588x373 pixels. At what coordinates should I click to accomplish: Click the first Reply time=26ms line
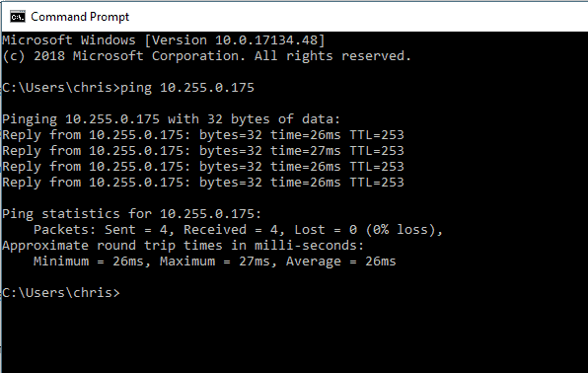pyautogui.click(x=203, y=135)
